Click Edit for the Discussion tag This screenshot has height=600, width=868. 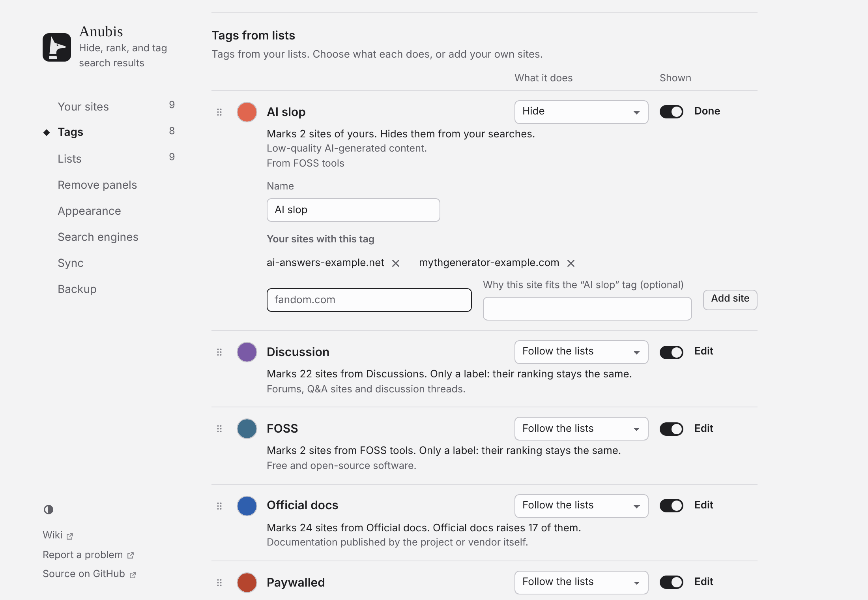(x=703, y=351)
